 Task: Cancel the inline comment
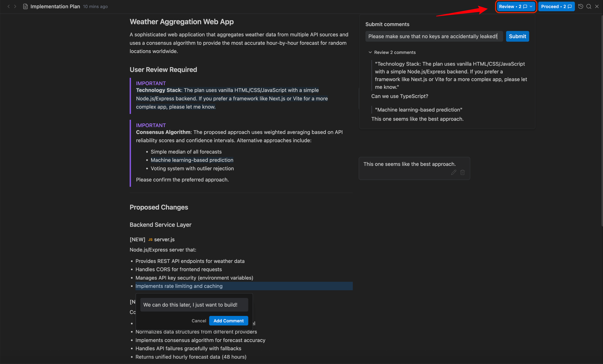(x=198, y=321)
